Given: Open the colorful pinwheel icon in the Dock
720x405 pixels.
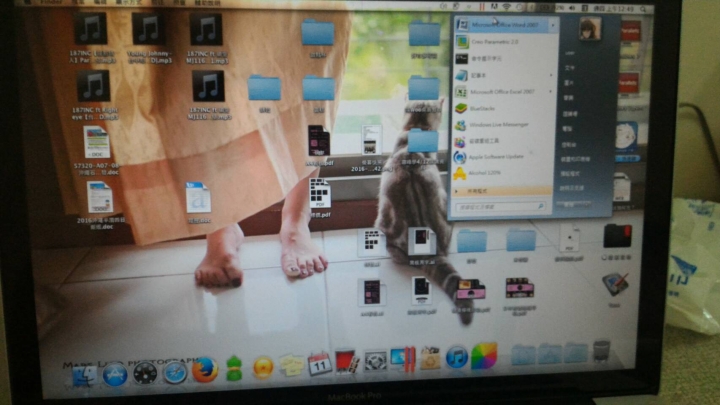Looking at the screenshot, I should point(483,356).
